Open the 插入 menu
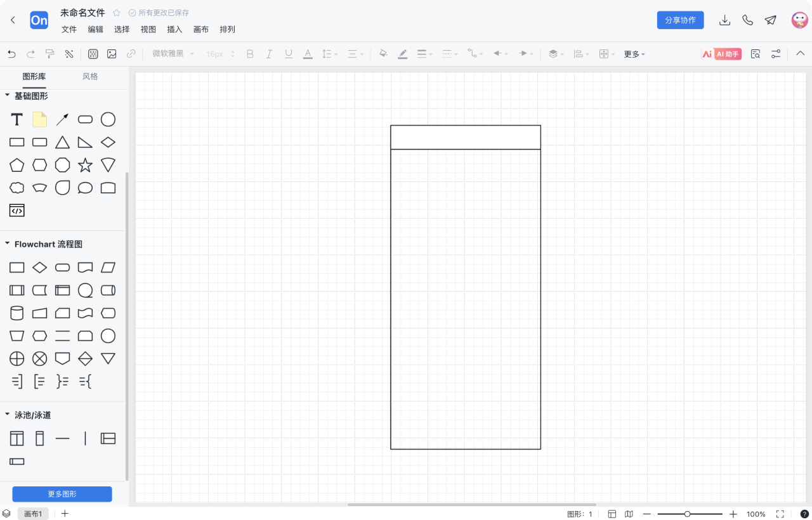The width and height of the screenshot is (812, 520). tap(174, 29)
